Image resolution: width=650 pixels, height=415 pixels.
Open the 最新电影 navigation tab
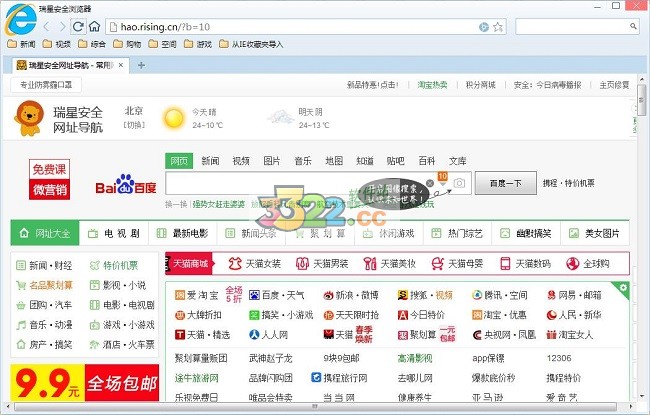182,233
